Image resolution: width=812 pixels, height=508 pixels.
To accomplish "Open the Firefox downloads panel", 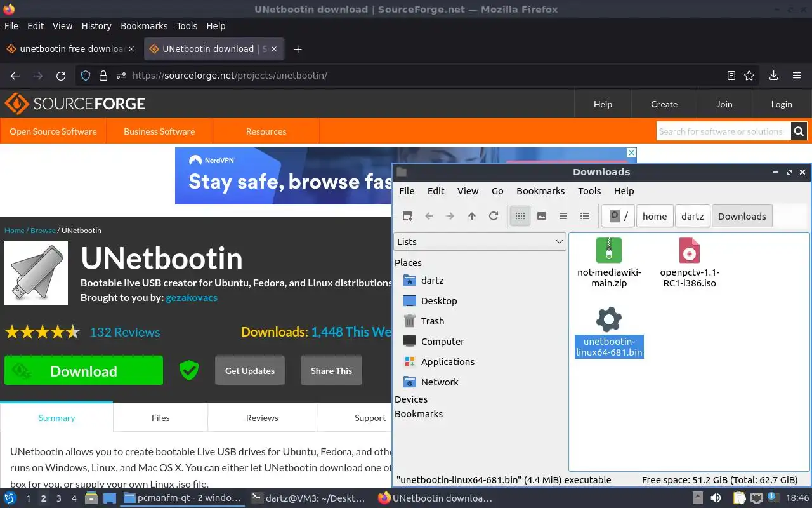I will coord(773,76).
